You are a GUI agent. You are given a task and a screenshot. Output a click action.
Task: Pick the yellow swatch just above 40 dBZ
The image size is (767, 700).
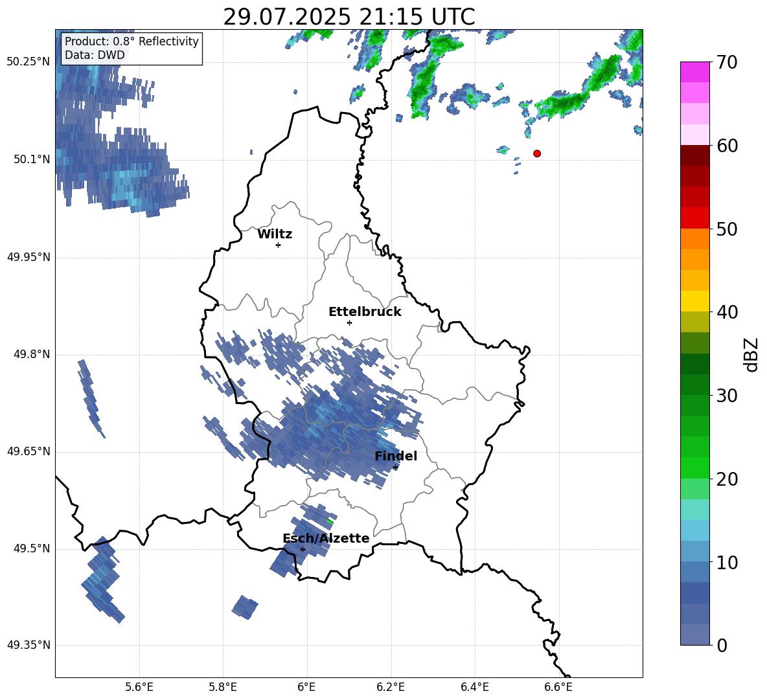(694, 301)
